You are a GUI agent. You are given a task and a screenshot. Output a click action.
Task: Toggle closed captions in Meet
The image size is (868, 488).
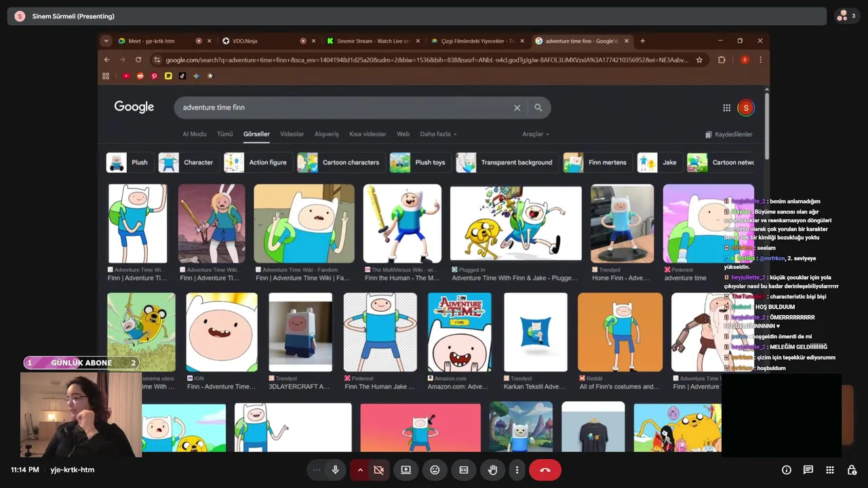[464, 470]
